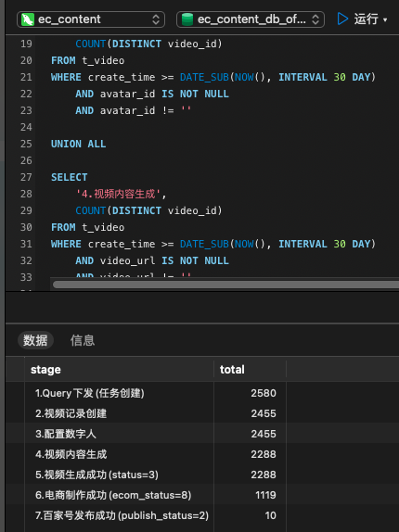
Task: Click 'AND video_url IS NOT NULL' on line 32
Action: pyautogui.click(x=152, y=260)
